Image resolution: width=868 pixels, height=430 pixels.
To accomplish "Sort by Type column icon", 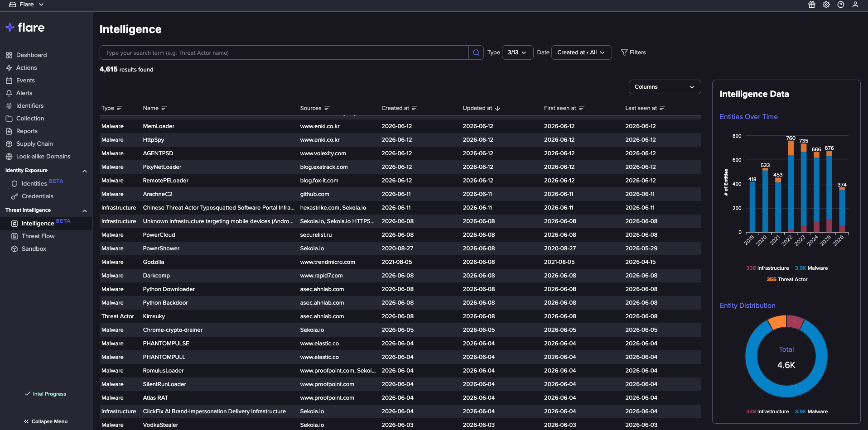I will (x=120, y=108).
